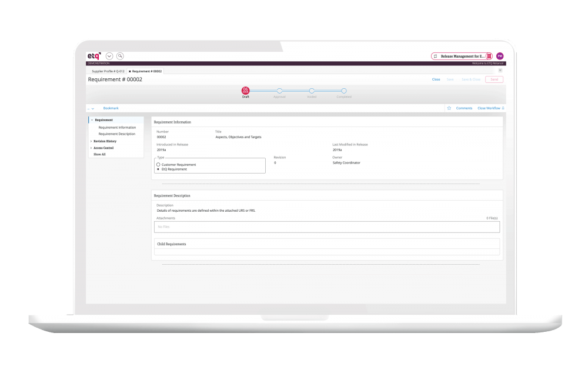Open the chevron icon next to etq logo
Screen dimensions: 588x373
click(109, 56)
